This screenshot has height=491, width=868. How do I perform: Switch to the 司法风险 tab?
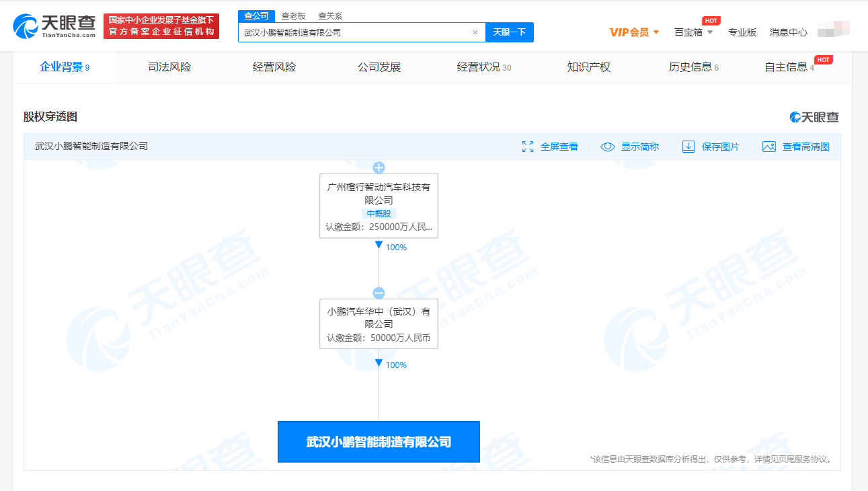coord(169,67)
